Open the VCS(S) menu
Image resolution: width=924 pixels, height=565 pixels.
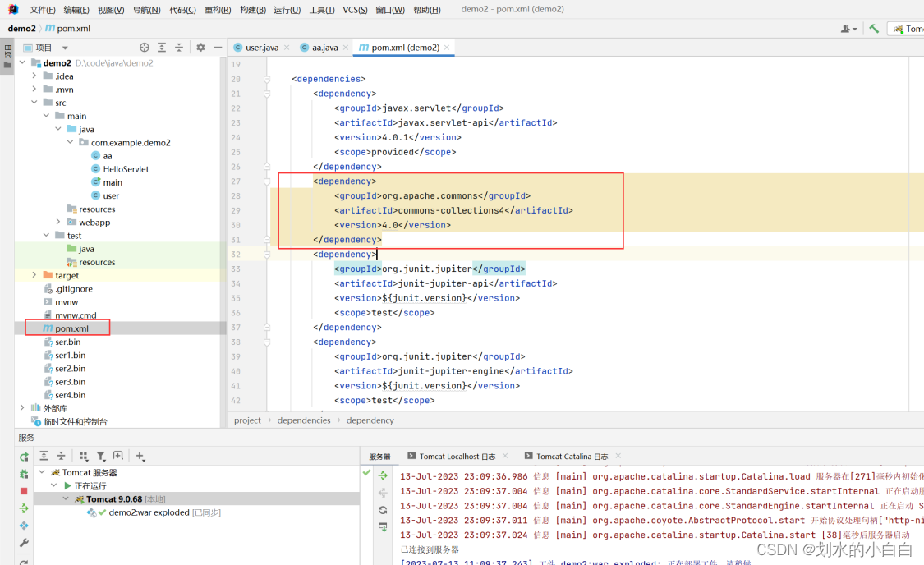(x=355, y=9)
